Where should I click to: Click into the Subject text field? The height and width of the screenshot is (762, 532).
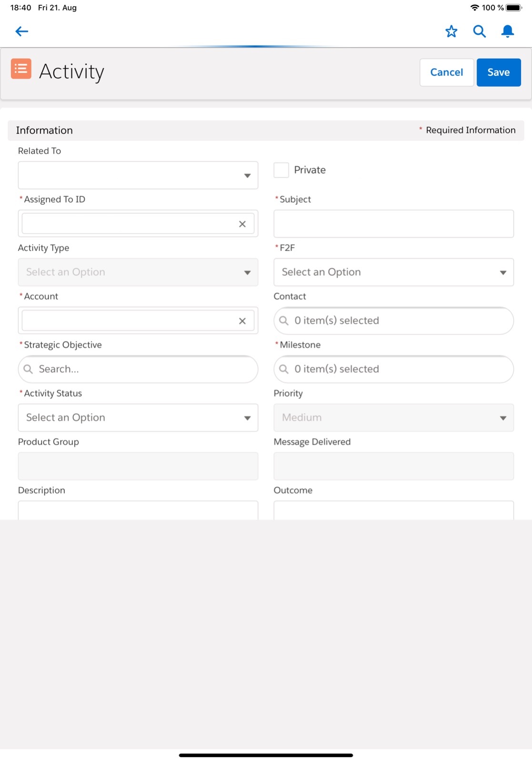pyautogui.click(x=393, y=224)
